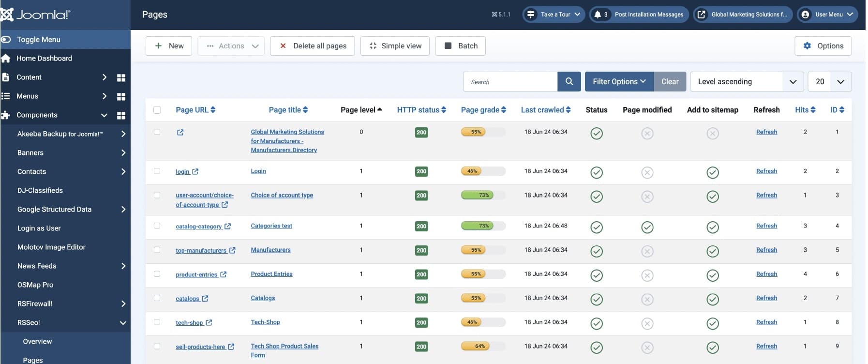Click HTTP status 200 badge for Login row
The width and height of the screenshot is (868, 364).
tap(421, 171)
